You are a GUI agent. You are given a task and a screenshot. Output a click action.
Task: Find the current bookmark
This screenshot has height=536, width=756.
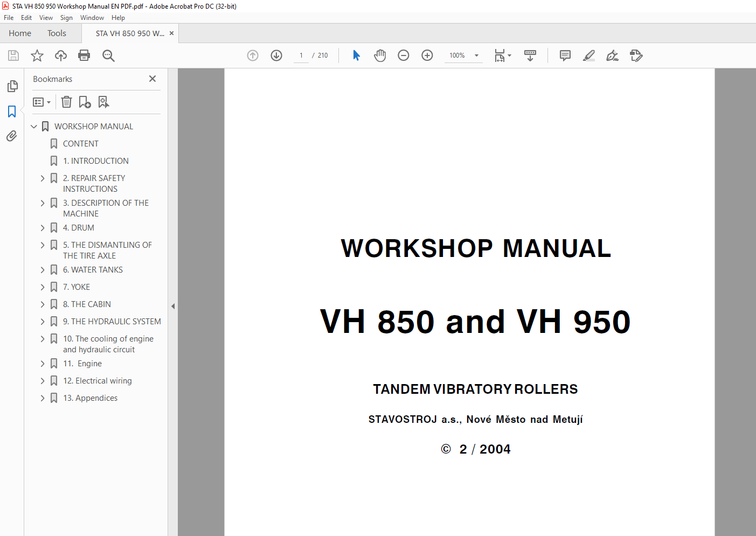tap(103, 102)
